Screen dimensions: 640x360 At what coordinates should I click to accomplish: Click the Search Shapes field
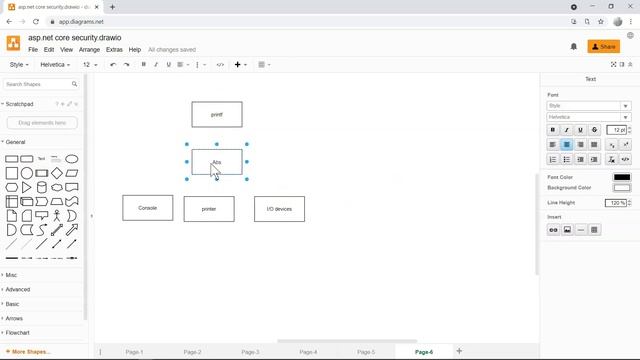[40, 84]
